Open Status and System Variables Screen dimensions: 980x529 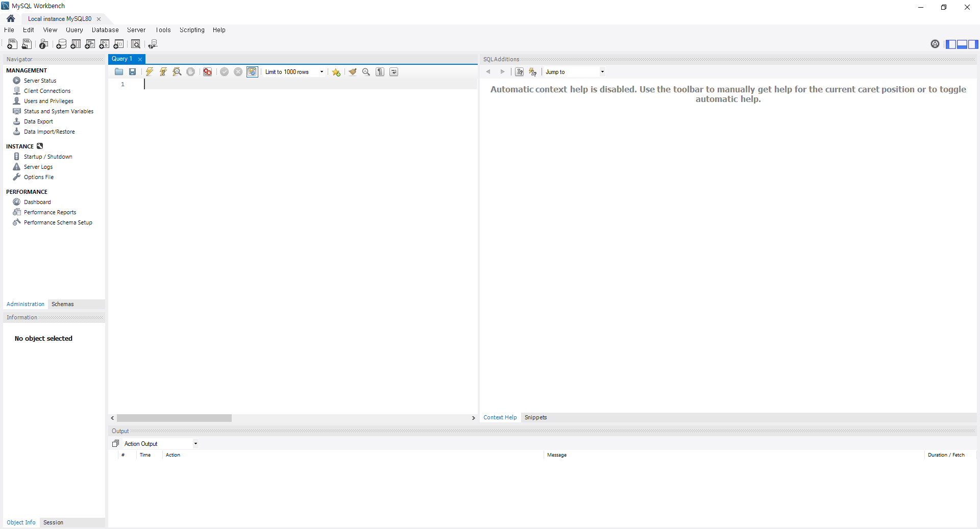click(x=58, y=111)
